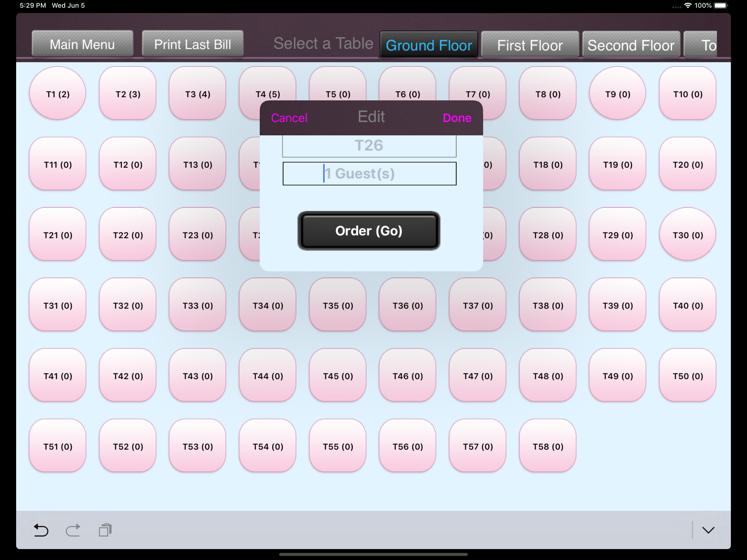
Task: Select table T52 (0)
Action: tap(128, 445)
